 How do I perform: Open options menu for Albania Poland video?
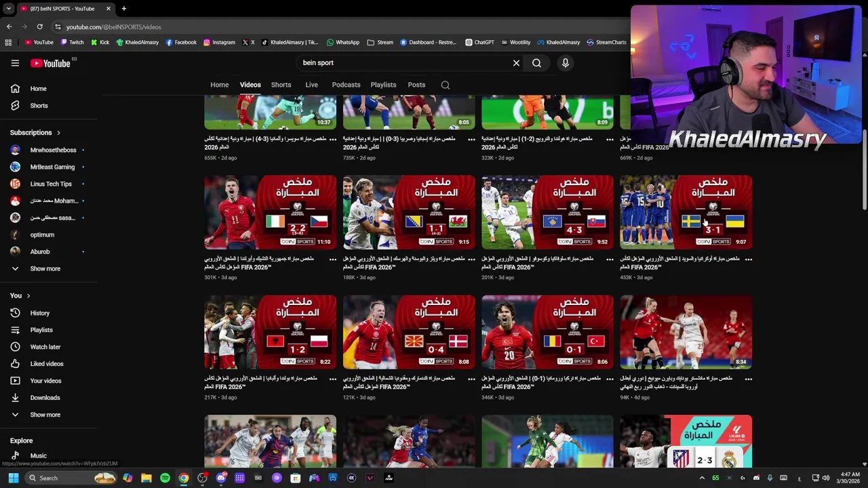point(333,379)
